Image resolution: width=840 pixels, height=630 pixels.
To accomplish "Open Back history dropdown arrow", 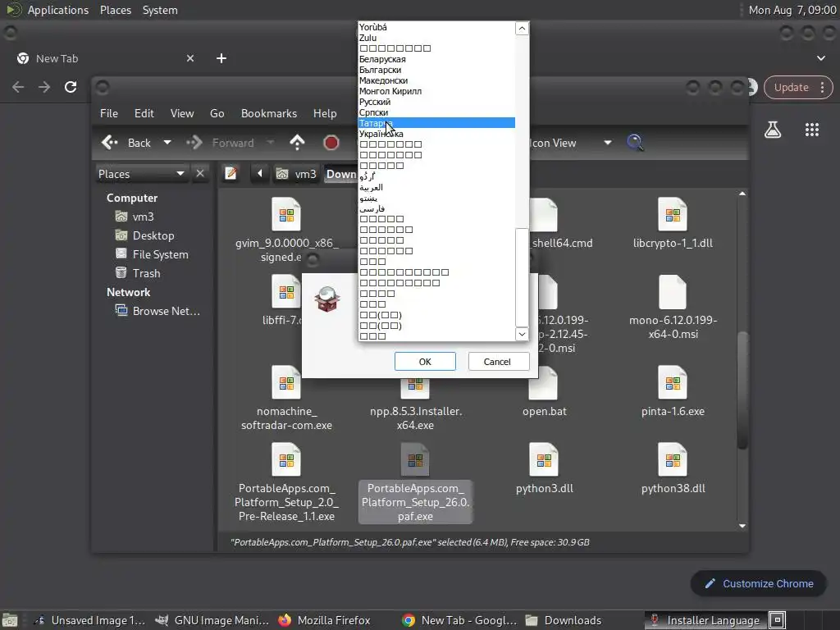I will click(x=167, y=143).
